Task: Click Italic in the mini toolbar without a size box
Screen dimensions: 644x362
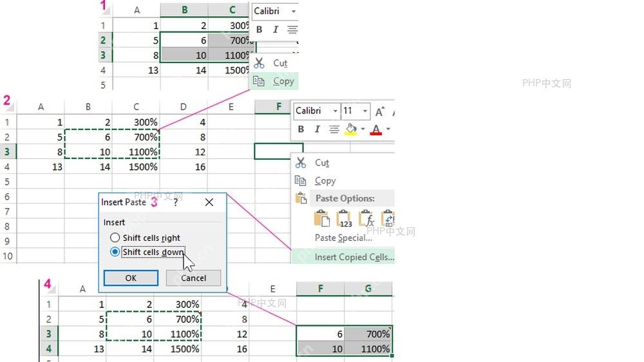Action: pyautogui.click(x=276, y=30)
